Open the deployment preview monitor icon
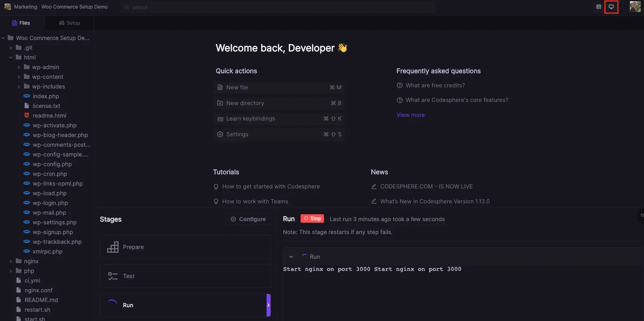Viewport: 644px width, 321px height. pos(611,7)
